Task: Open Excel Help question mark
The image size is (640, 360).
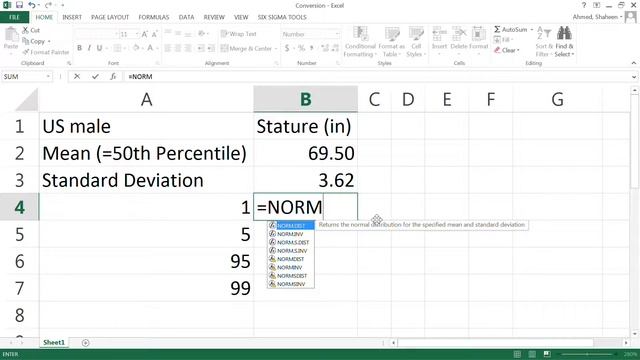Action: [584, 5]
